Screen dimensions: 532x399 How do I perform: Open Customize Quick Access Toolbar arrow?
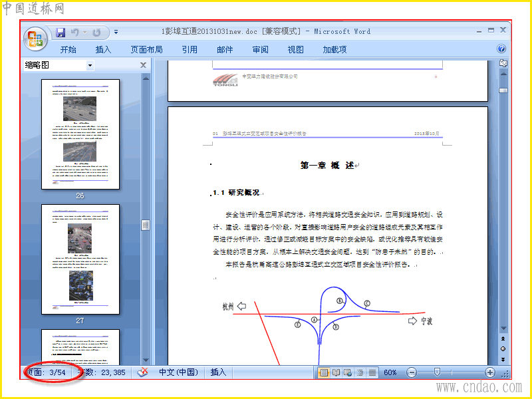coord(116,32)
